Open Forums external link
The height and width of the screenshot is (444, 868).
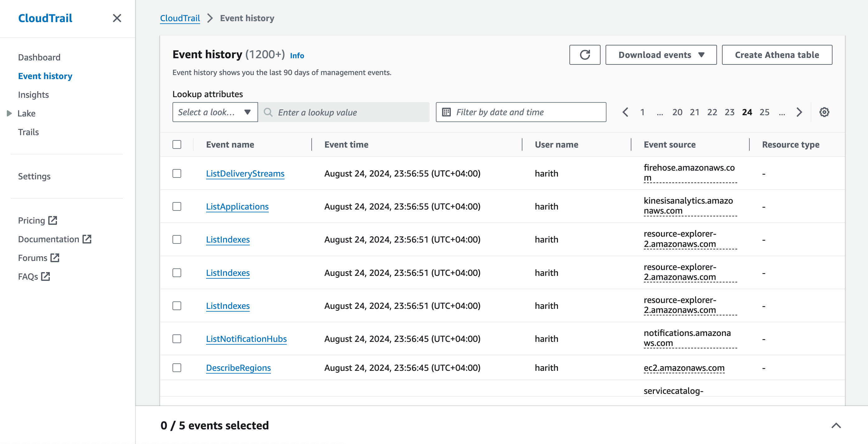click(x=38, y=258)
